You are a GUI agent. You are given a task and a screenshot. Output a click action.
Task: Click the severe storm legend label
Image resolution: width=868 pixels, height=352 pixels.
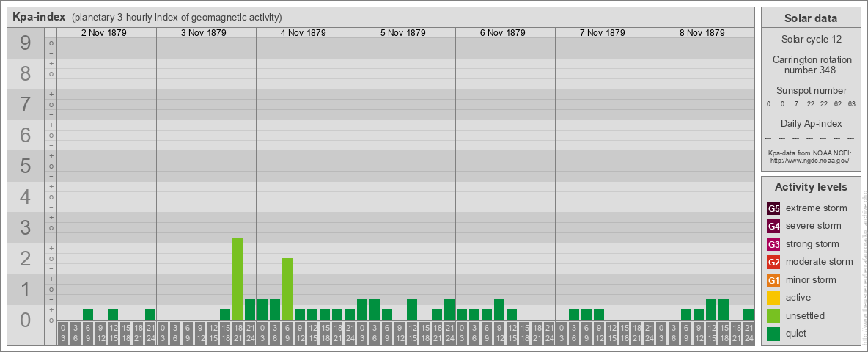(814, 226)
